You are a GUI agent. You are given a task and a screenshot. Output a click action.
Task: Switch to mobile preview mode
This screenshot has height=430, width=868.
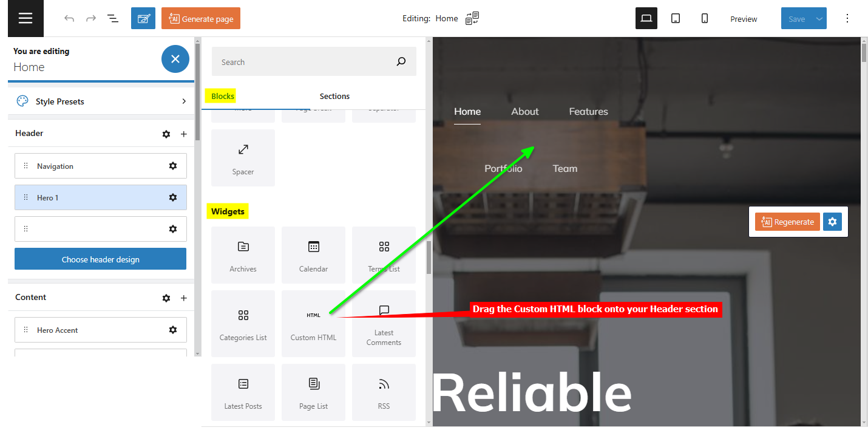pyautogui.click(x=705, y=18)
